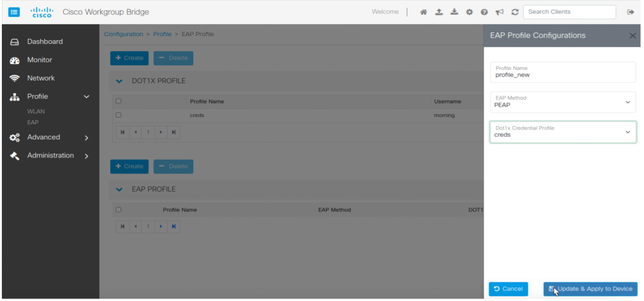This screenshot has height=301, width=644.
Task: Go to first page in EAP pager
Action: (x=122, y=226)
